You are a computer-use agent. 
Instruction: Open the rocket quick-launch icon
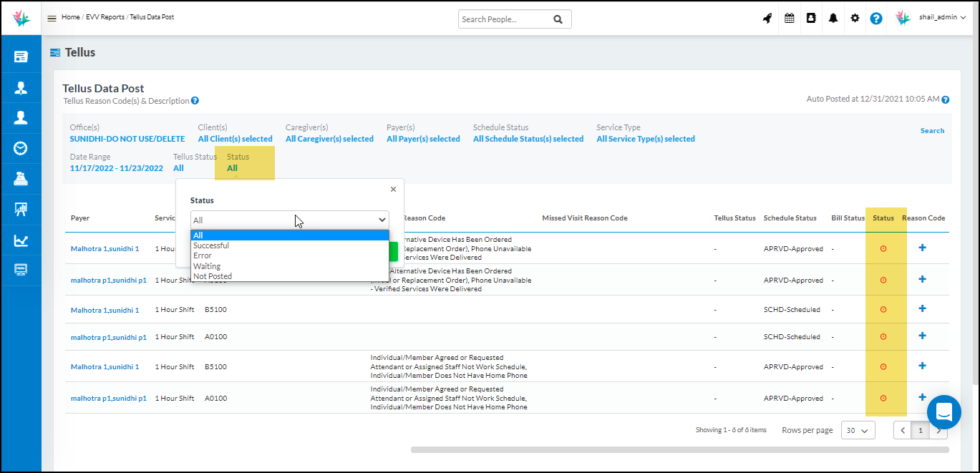(767, 18)
